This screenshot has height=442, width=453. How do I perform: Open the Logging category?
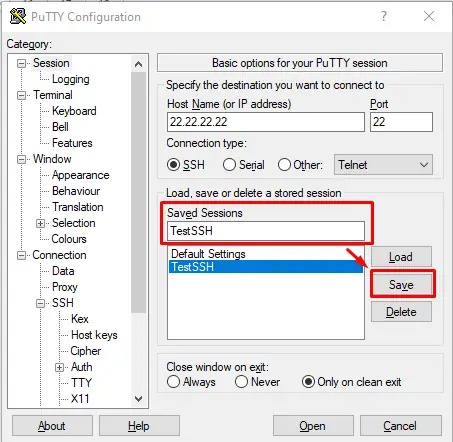point(71,79)
